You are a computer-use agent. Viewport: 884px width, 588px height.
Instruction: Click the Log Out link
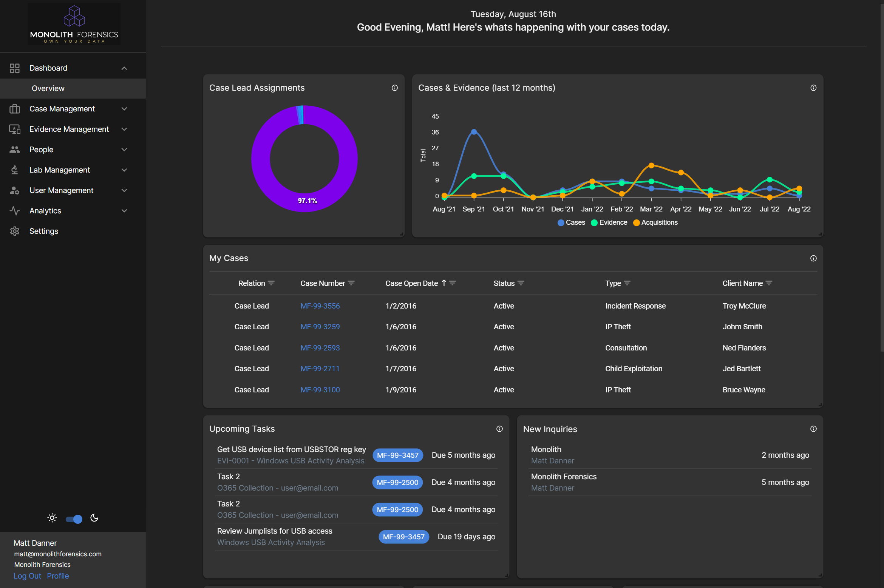click(x=27, y=576)
